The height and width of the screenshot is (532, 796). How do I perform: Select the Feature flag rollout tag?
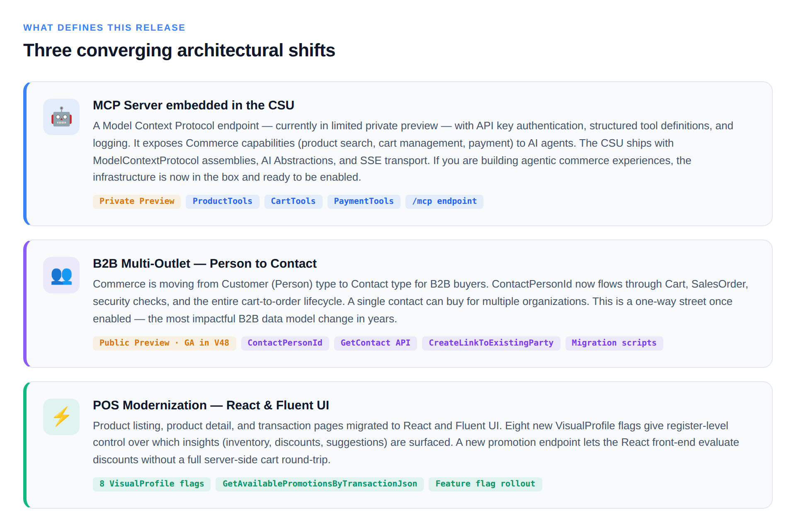click(485, 484)
